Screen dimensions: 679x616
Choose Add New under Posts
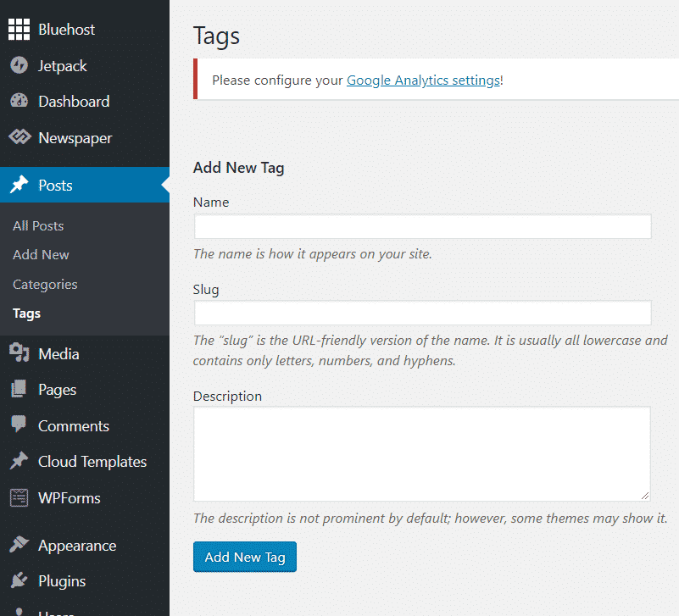tap(41, 255)
